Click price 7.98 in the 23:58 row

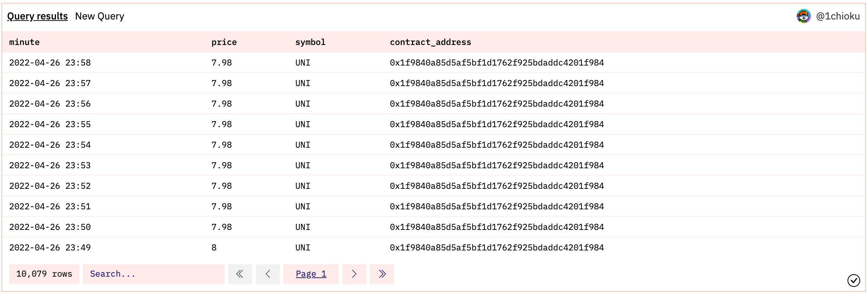222,63
